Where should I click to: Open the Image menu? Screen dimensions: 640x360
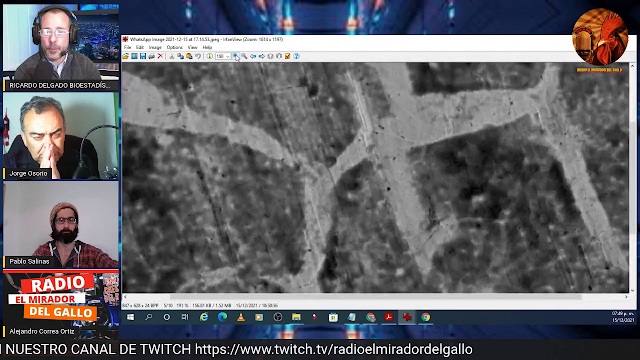pyautogui.click(x=155, y=47)
